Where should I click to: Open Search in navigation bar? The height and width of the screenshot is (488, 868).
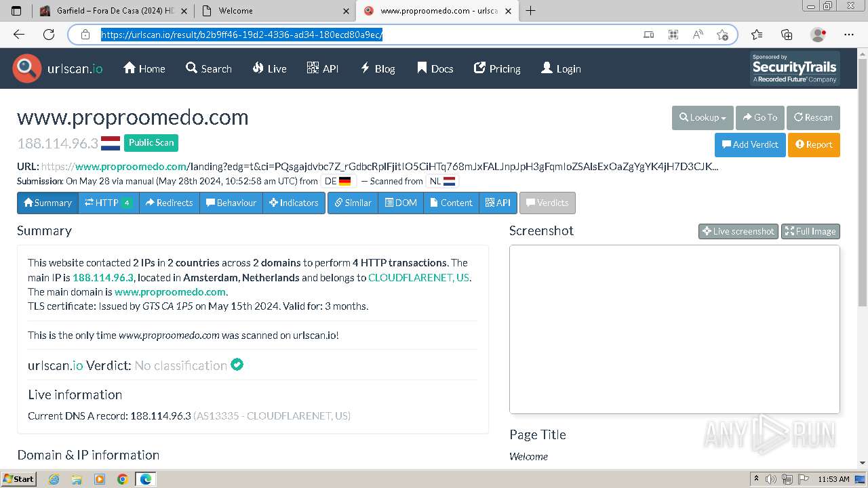[x=209, y=68]
